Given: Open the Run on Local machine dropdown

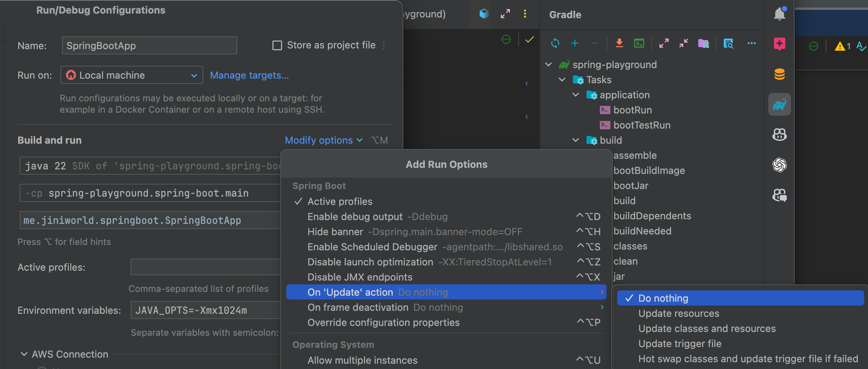Looking at the screenshot, I should 132,75.
